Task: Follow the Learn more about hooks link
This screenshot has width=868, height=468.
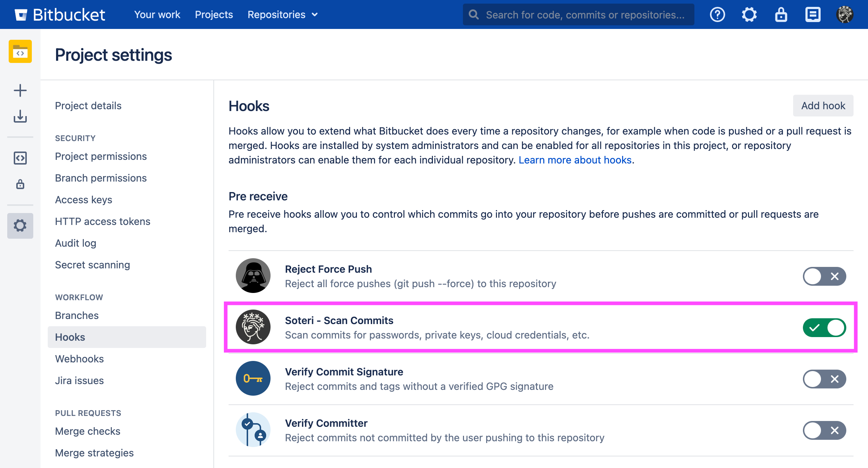Action: pyautogui.click(x=575, y=160)
